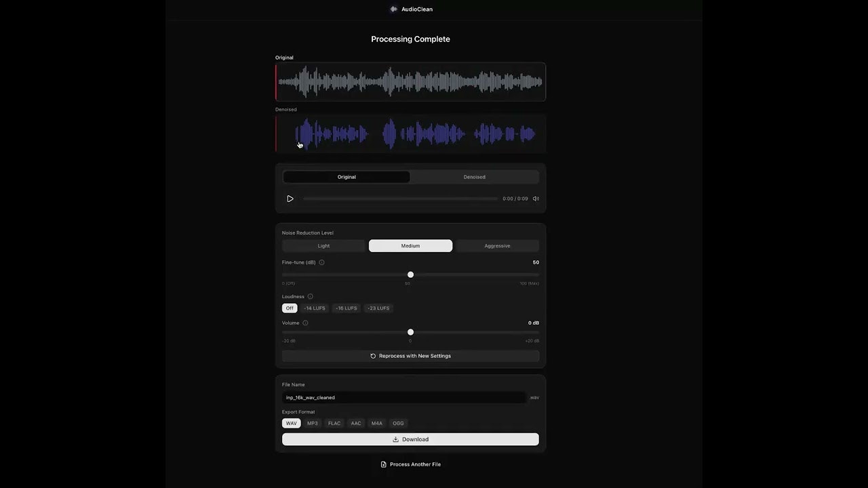Click the AudioClean logo icon

(394, 9)
